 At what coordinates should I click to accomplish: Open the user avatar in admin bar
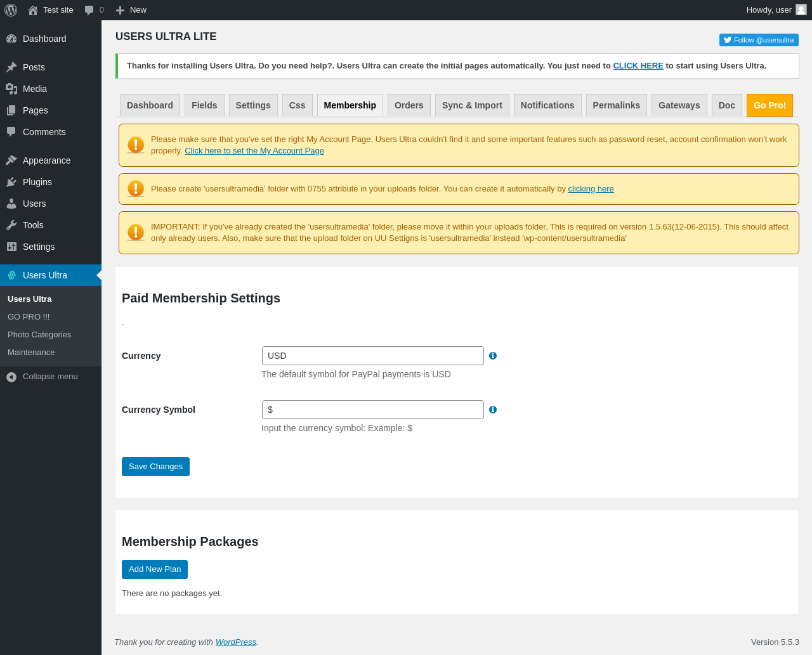click(x=801, y=10)
